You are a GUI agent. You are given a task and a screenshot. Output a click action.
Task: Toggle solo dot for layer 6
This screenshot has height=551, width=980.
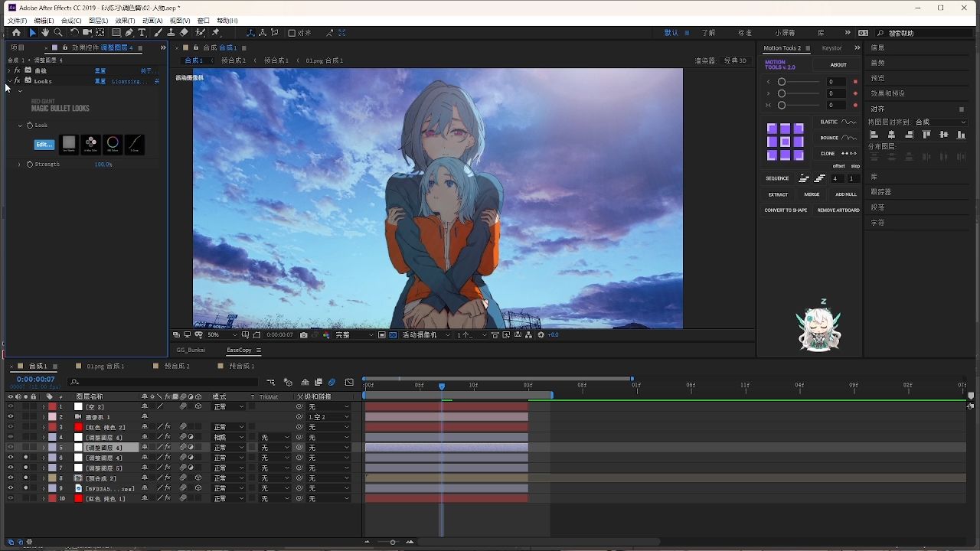coord(26,458)
